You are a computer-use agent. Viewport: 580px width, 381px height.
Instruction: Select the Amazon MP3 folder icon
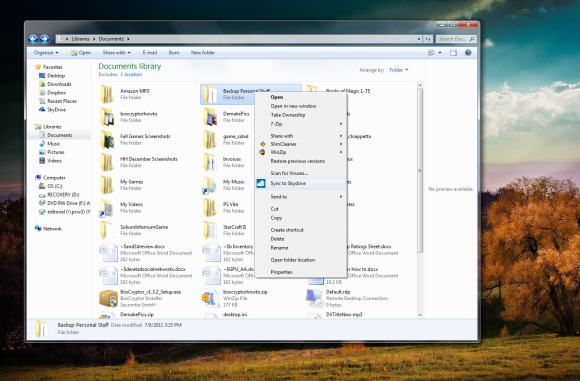pos(107,94)
